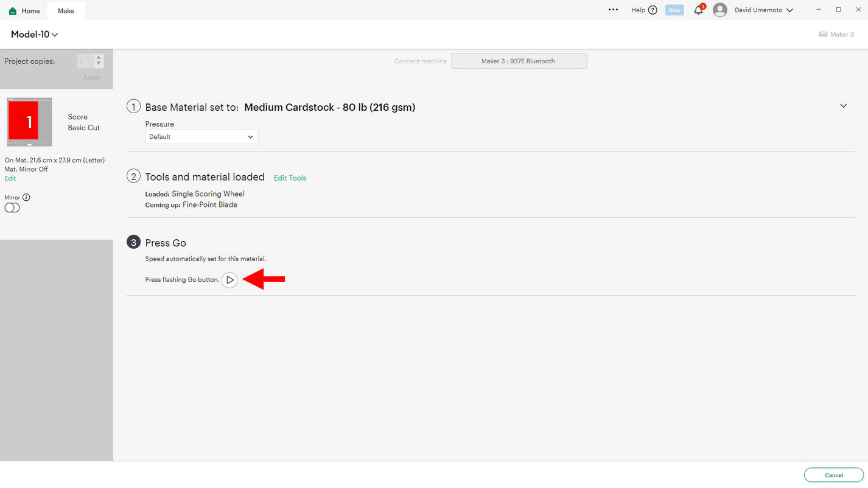The image size is (868, 488).
Task: Select the red mat 1 thumbnail
Action: 29,122
